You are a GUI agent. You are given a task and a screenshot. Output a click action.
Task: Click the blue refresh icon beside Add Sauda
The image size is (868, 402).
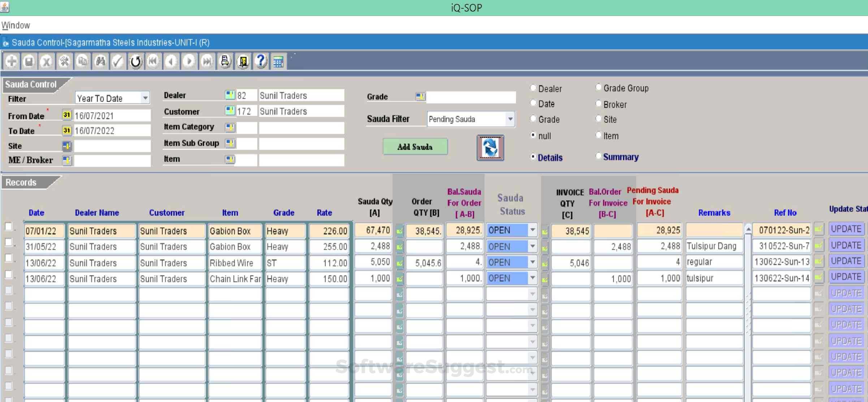(x=490, y=147)
